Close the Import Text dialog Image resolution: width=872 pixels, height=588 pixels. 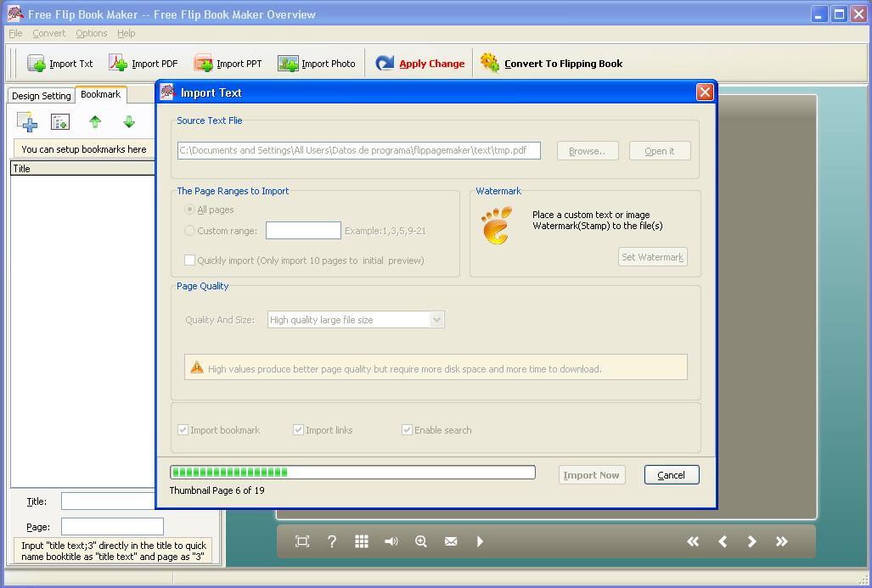705,92
